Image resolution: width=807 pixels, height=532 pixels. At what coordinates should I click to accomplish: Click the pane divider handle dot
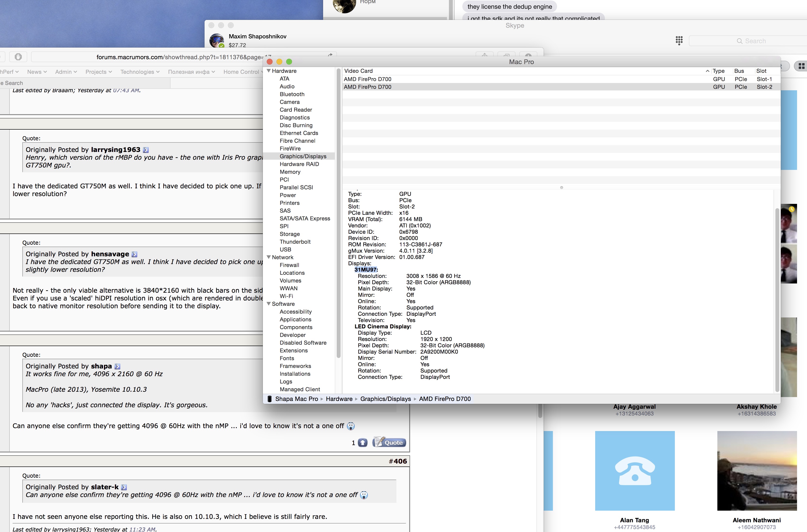click(562, 188)
